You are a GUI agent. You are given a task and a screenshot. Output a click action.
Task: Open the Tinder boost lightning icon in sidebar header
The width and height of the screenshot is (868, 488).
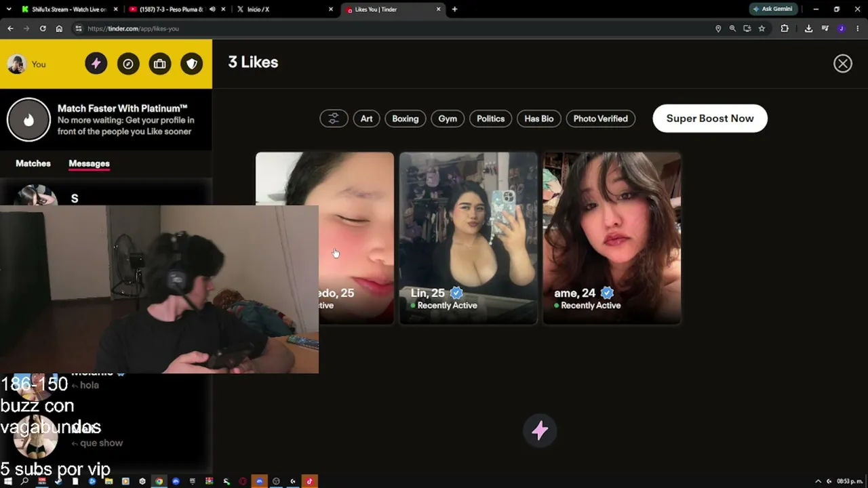(x=96, y=64)
